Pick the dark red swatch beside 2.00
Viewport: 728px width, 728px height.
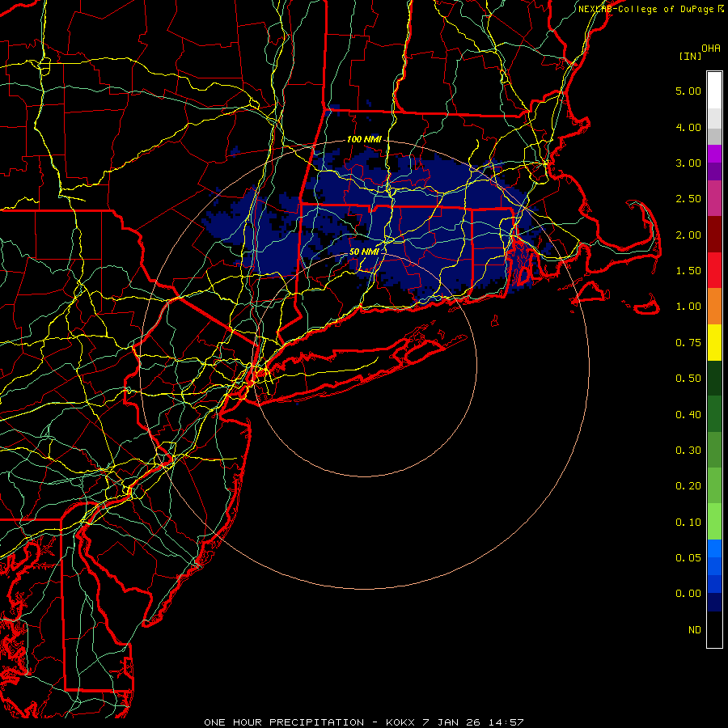point(714,235)
